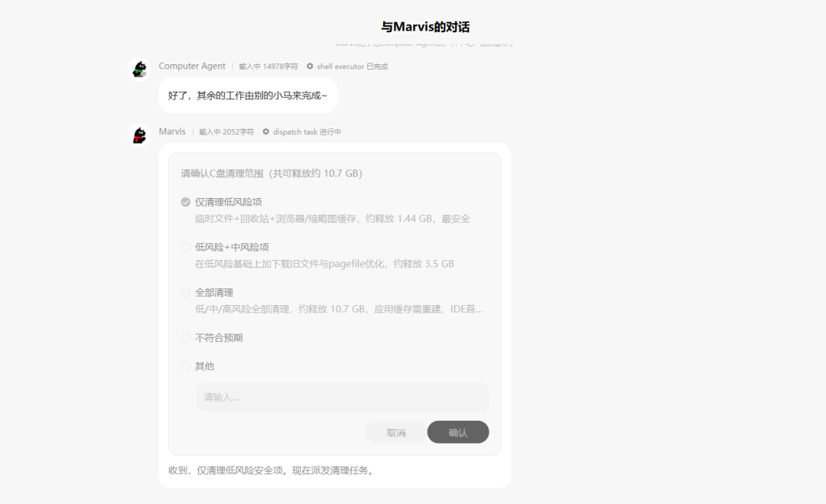Click the message 好了，其余的工作由别的小马来完成
Image resolution: width=826 pixels, height=504 pixels.
(x=248, y=96)
